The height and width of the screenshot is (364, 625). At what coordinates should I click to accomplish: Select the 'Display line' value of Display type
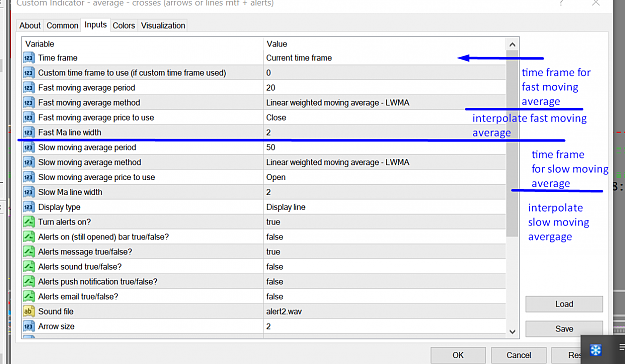(286, 207)
